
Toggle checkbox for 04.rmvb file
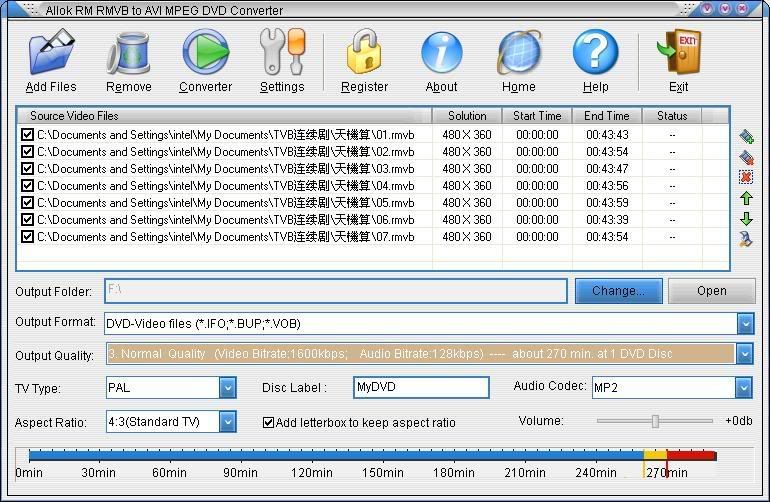28,186
